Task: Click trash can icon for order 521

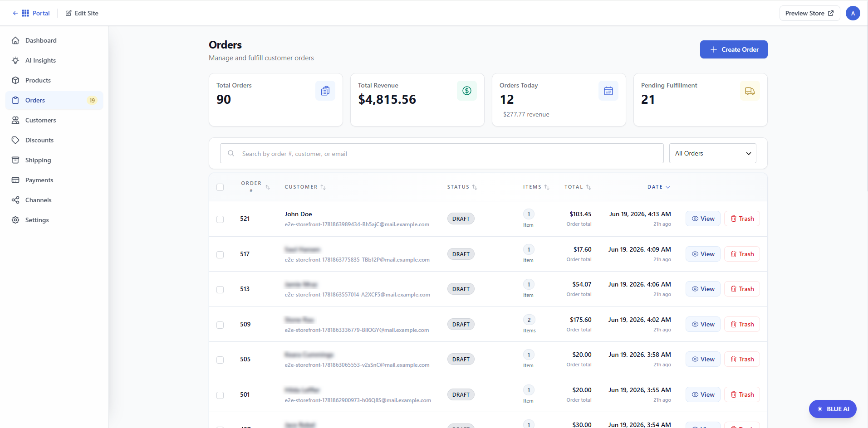Action: (734, 219)
